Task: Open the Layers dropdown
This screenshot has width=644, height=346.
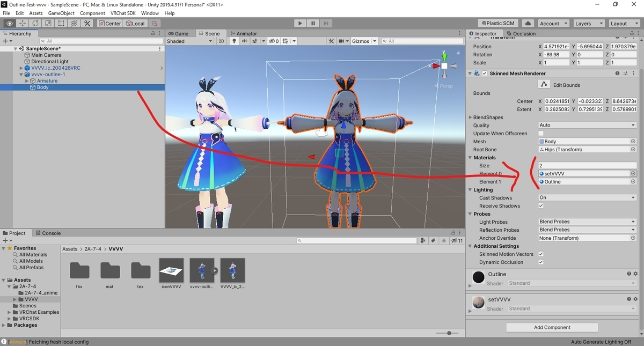Action: pos(589,24)
